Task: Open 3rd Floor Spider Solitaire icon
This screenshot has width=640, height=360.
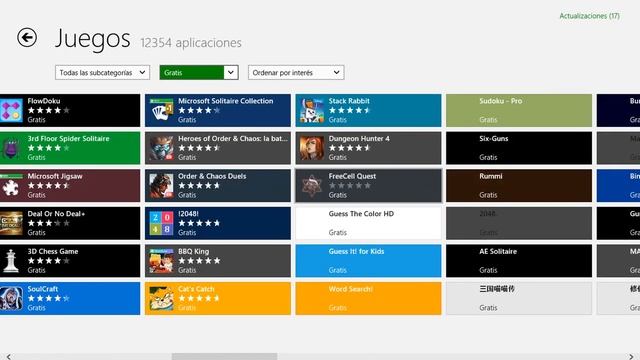Action: [11, 148]
